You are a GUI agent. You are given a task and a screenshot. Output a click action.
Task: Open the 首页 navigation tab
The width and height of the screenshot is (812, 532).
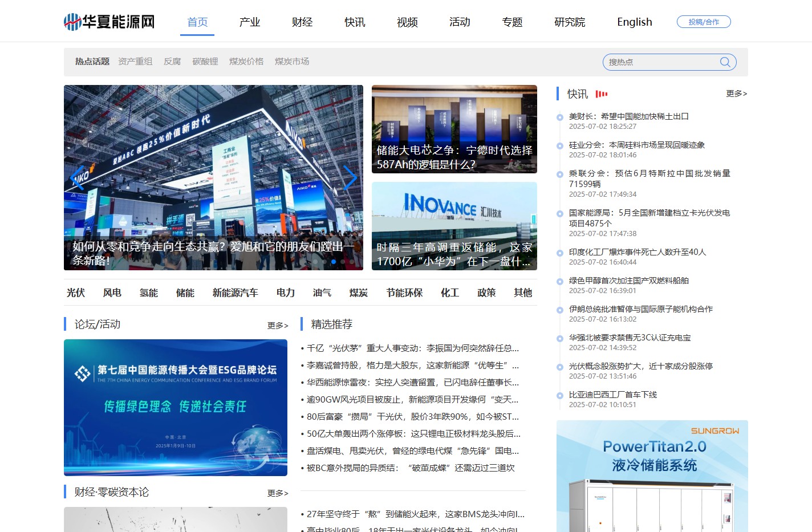point(197,22)
